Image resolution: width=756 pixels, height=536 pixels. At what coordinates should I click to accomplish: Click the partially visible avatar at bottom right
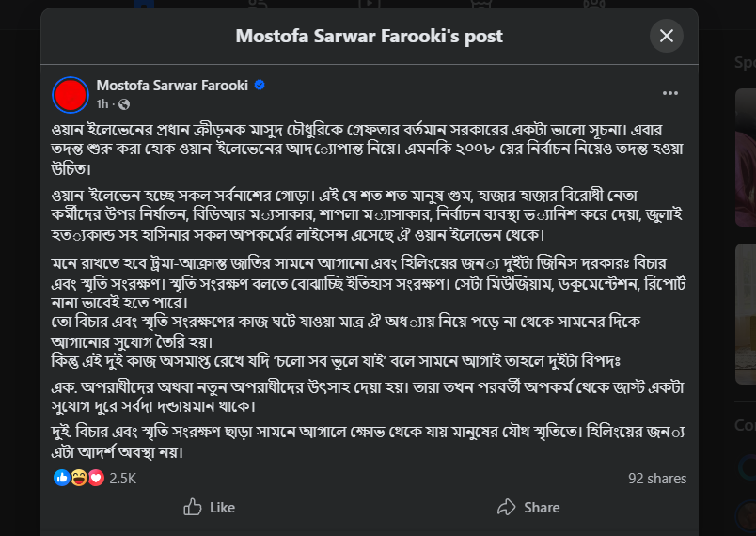pos(747,515)
